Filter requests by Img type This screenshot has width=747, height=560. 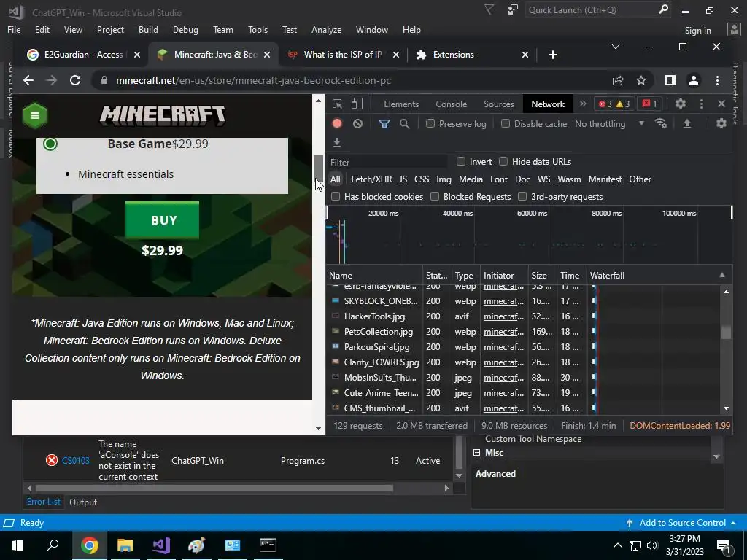[444, 179]
